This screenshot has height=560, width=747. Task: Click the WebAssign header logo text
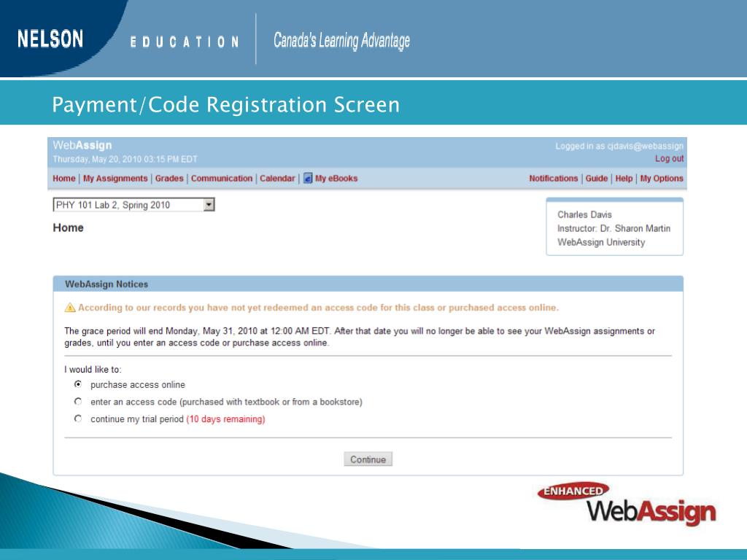click(x=82, y=145)
